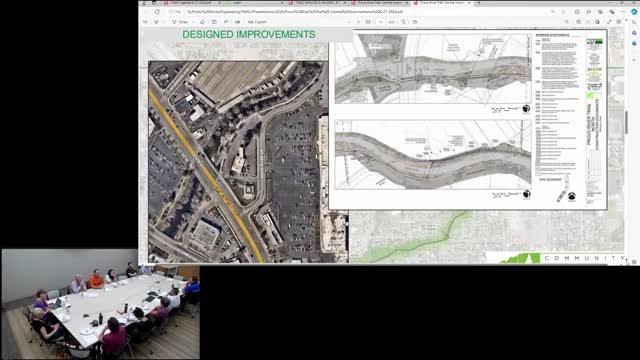Click the Ask Copilot button in the PDF toolbar
The image size is (640, 360).
[x=257, y=22]
